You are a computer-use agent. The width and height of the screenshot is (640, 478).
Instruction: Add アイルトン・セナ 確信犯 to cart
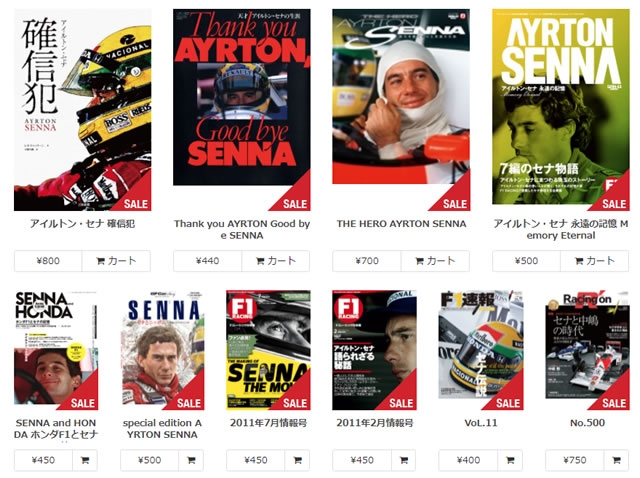click(x=116, y=261)
